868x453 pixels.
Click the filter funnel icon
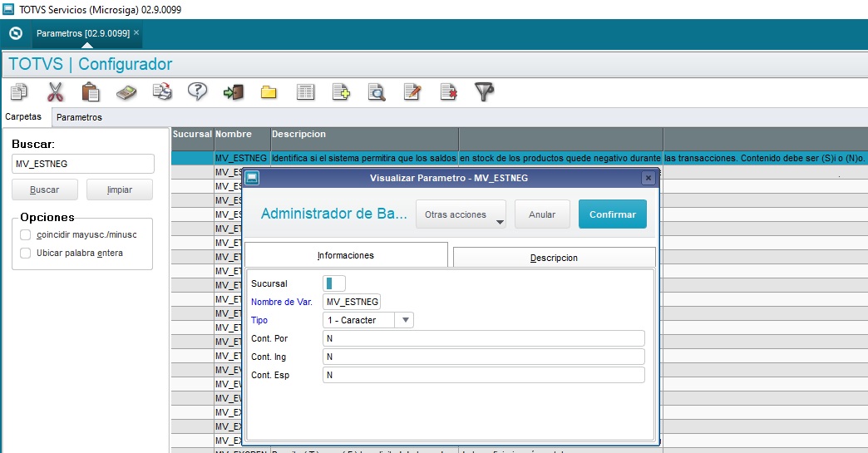tap(484, 91)
